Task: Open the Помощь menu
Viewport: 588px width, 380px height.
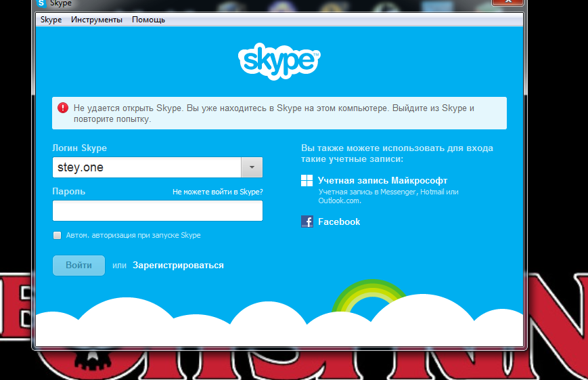Action: pos(148,20)
